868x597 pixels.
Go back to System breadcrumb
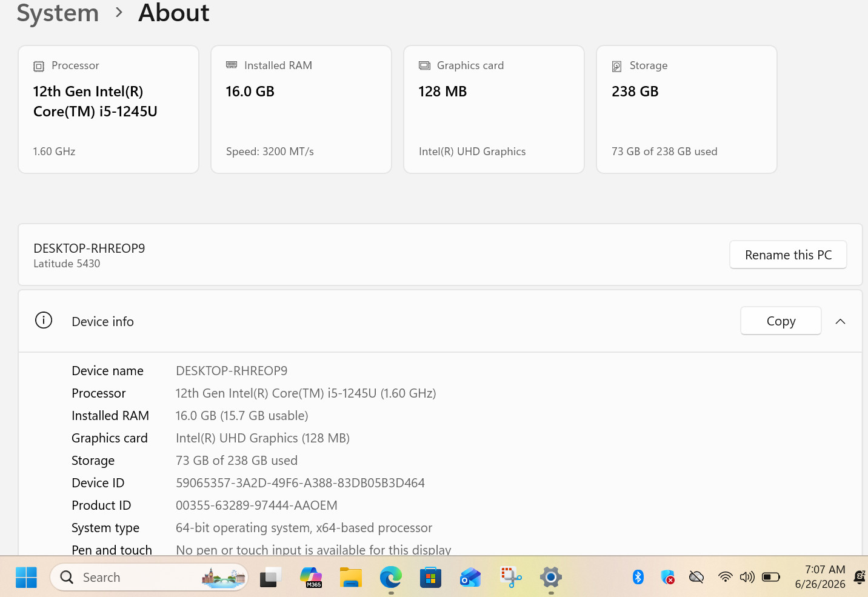click(x=58, y=13)
